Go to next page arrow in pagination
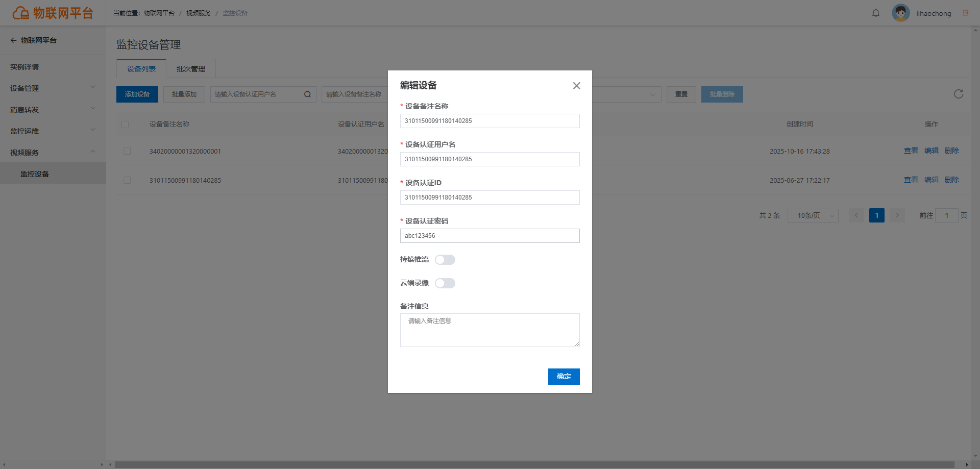This screenshot has width=980, height=469. [x=897, y=215]
